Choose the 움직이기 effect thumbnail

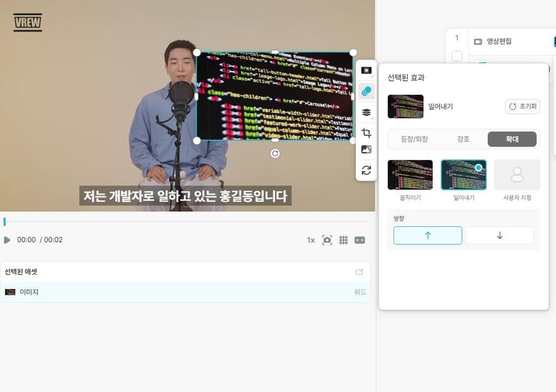pyautogui.click(x=410, y=175)
